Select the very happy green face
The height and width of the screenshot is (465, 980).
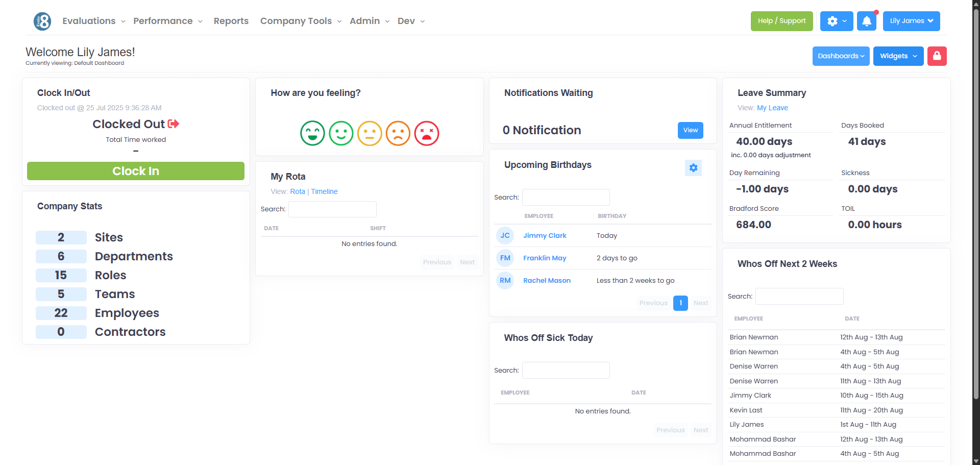click(x=312, y=133)
